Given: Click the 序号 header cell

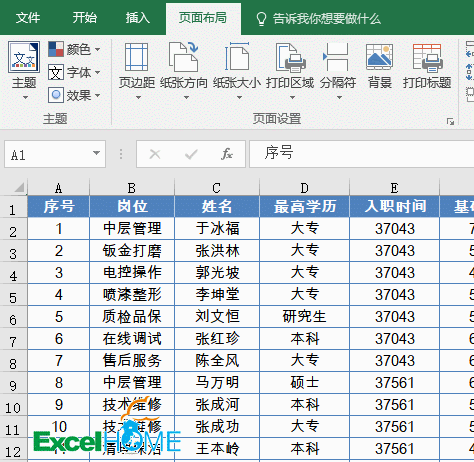Looking at the screenshot, I should [x=58, y=206].
